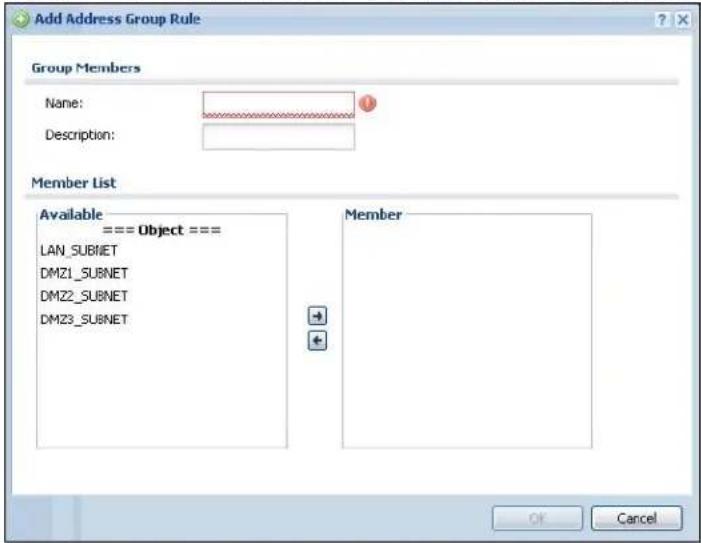The width and height of the screenshot is (701, 543).
Task: Select DMZ2_SUBNET in Available list
Action: pos(84,296)
